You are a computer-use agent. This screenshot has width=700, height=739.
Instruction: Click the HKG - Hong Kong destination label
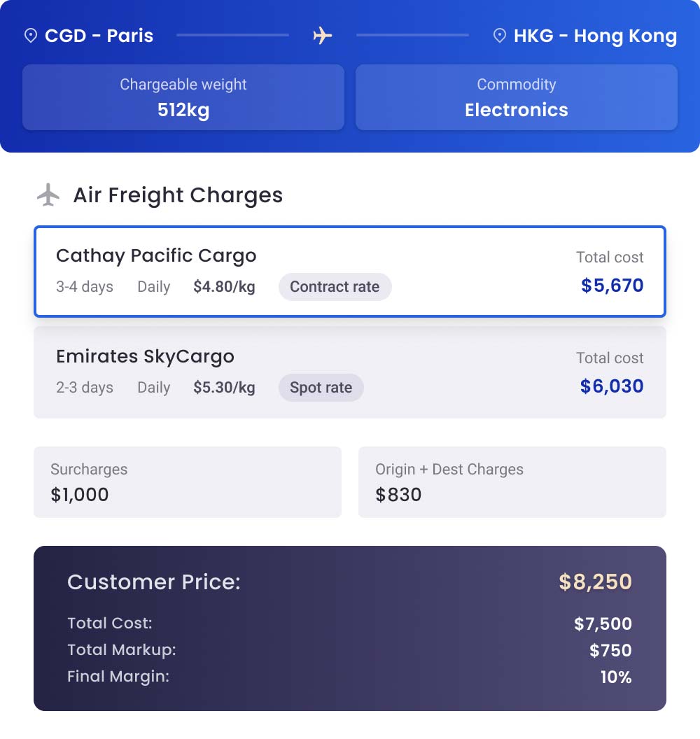point(595,36)
